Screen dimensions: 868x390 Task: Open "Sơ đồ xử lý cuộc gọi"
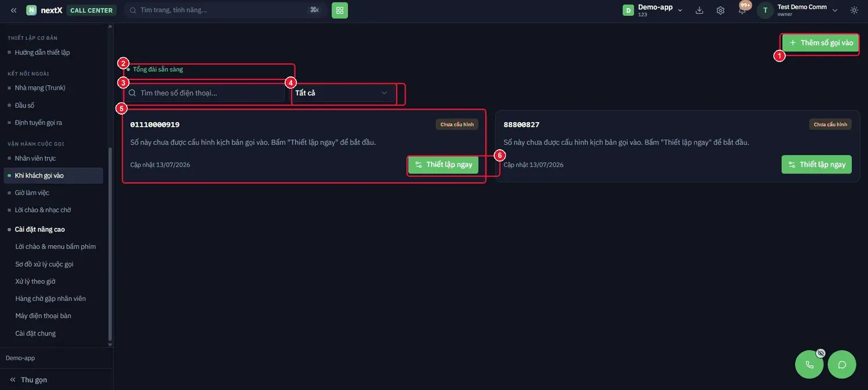pyautogui.click(x=45, y=264)
